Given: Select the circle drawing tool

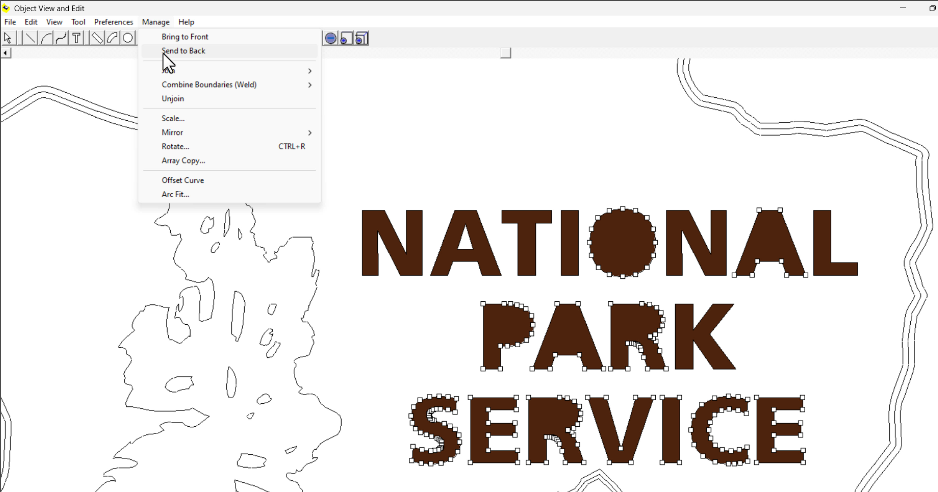Looking at the screenshot, I should 127,38.
